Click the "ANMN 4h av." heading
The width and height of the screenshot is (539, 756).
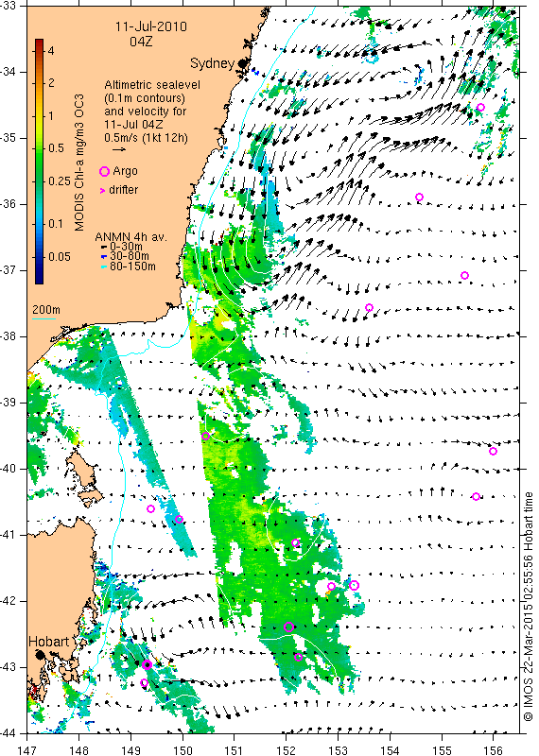(x=130, y=237)
